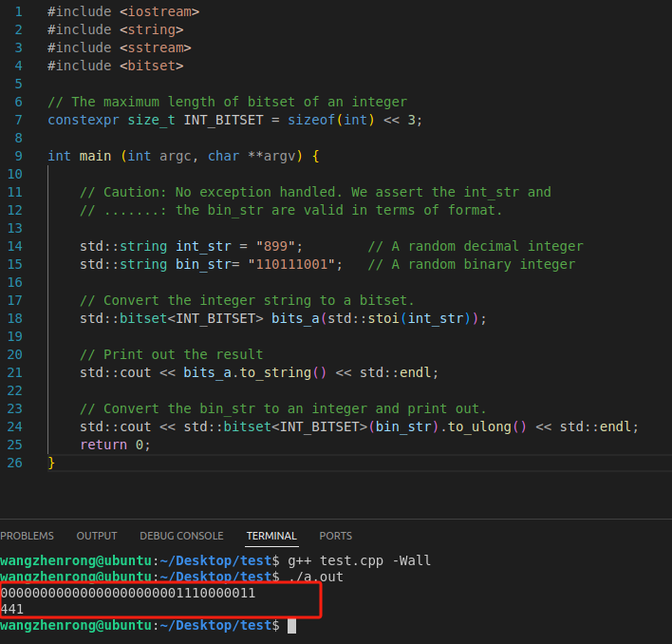The height and width of the screenshot is (644, 672).
Task: Click the 'The maximum length of bitset' comment
Action: tap(227, 102)
